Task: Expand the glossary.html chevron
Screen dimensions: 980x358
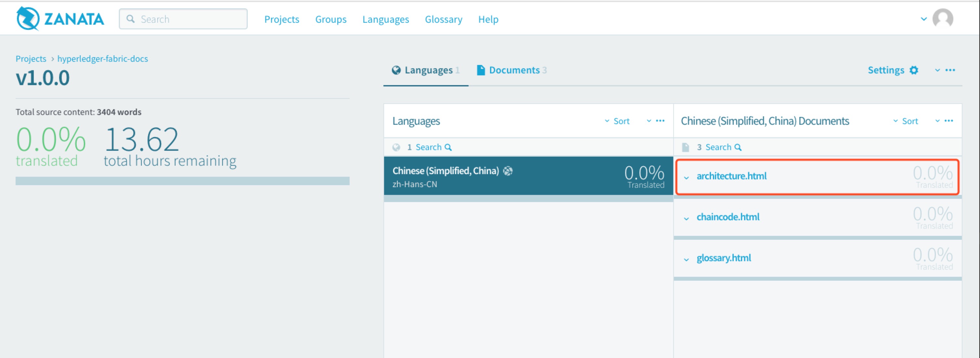Action: (686, 260)
